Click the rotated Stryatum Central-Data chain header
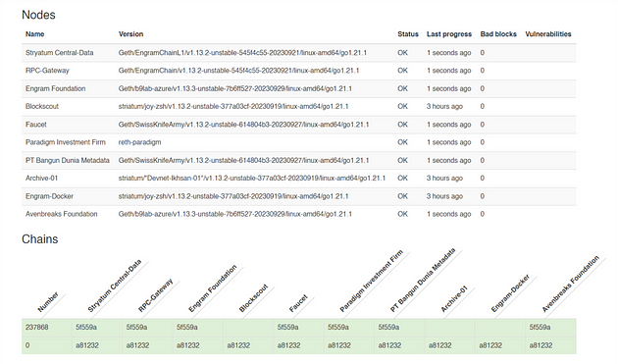This screenshot has height=364, width=618. tap(115, 286)
